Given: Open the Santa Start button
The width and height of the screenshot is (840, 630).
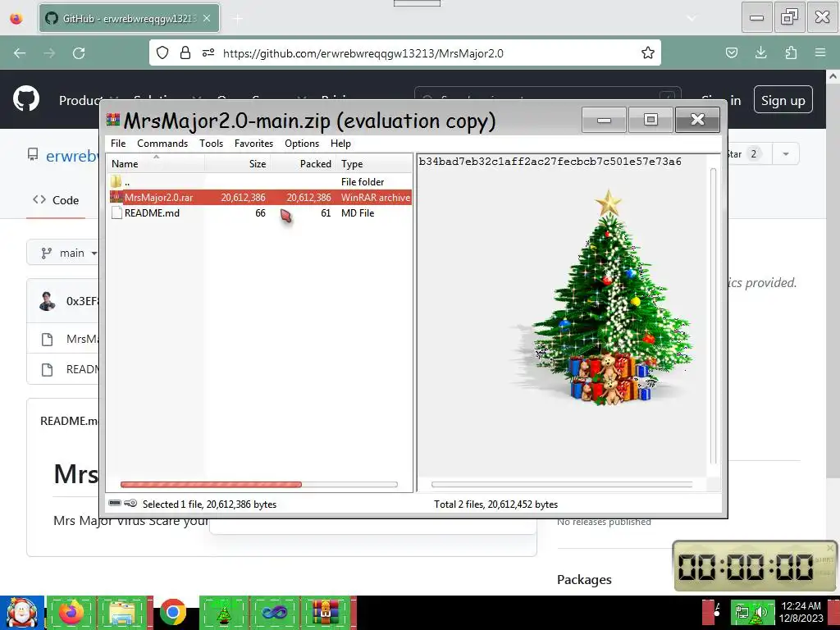Looking at the screenshot, I should (x=22, y=613).
